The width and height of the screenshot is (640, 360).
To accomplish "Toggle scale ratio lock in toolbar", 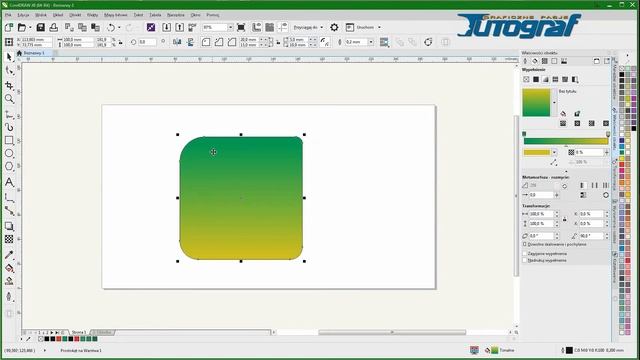I will pyautogui.click(x=121, y=42).
